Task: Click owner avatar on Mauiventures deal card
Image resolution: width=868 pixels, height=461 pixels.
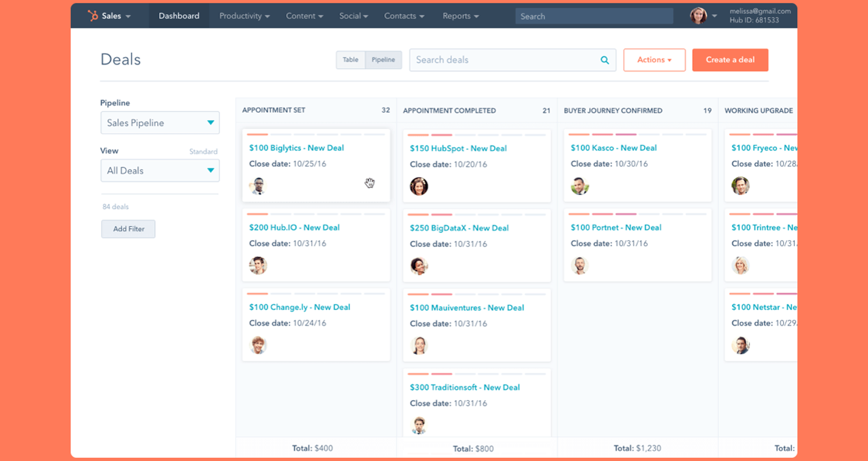Action: [x=419, y=345]
